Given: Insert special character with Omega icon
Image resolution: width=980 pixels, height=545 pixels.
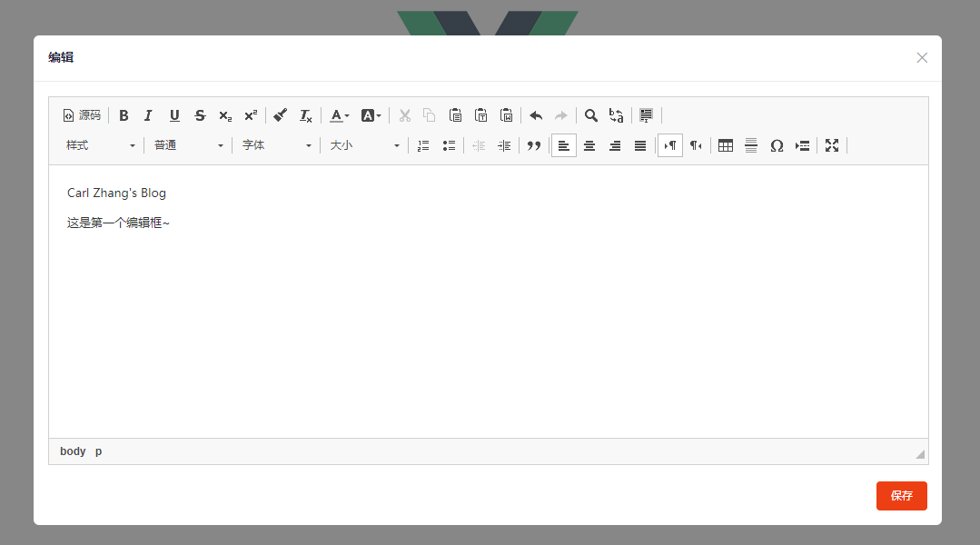Looking at the screenshot, I should (x=777, y=145).
